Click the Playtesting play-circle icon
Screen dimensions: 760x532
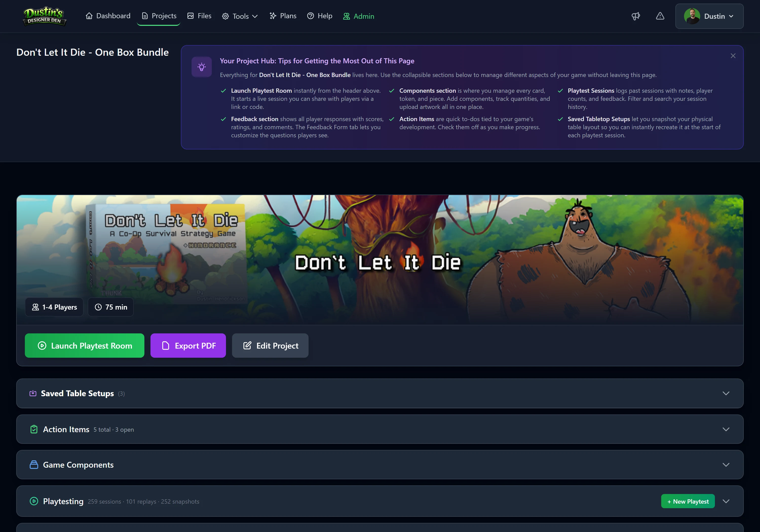pos(34,501)
